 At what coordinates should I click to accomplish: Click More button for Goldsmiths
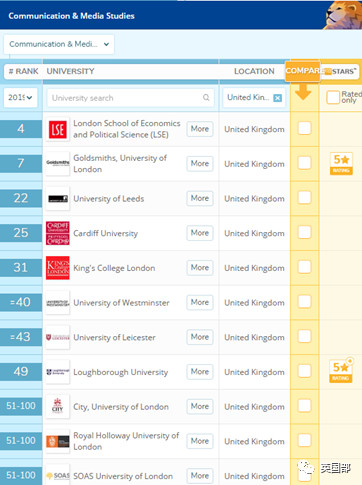[x=200, y=164]
